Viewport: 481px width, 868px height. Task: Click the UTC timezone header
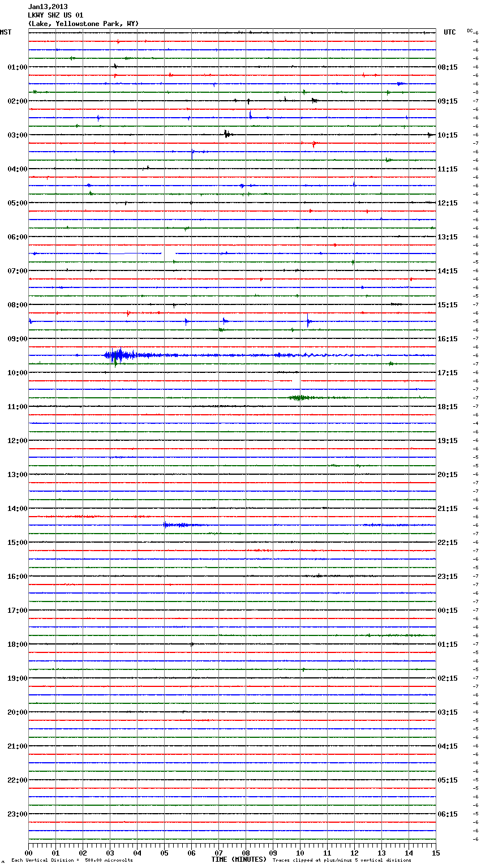coord(450,32)
